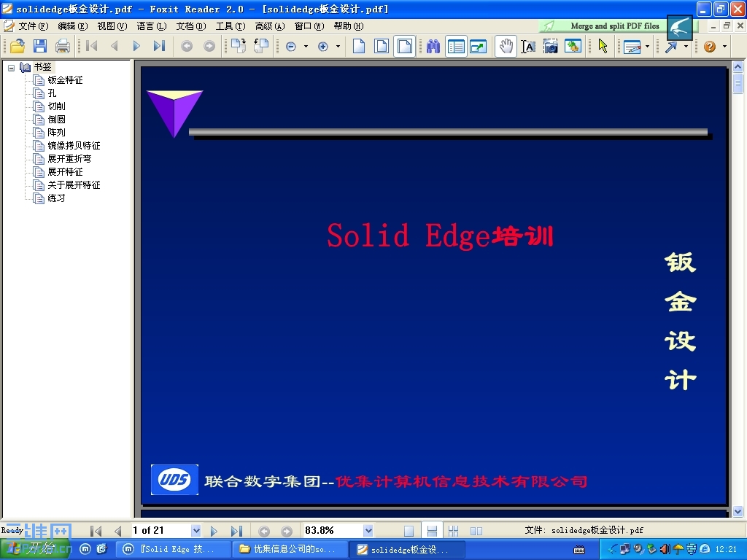Open the 文档(D) menu
The width and height of the screenshot is (747, 560).
pos(191,26)
